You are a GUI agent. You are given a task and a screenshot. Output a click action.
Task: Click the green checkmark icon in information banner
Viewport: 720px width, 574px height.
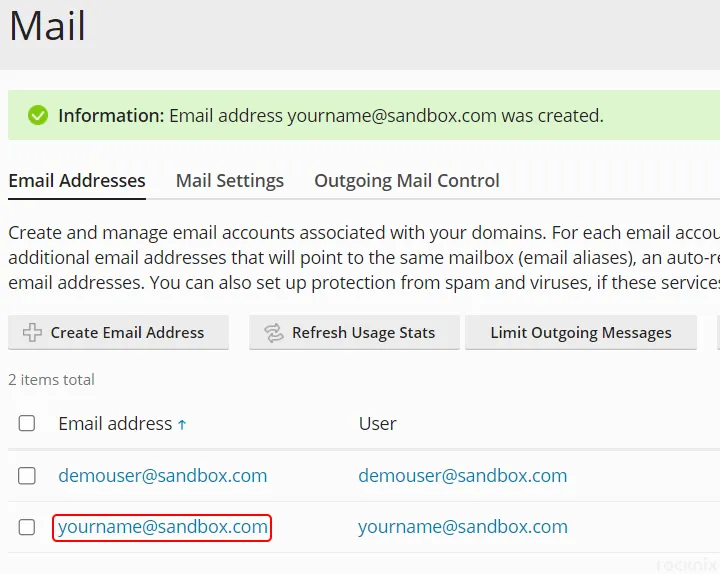(x=38, y=115)
